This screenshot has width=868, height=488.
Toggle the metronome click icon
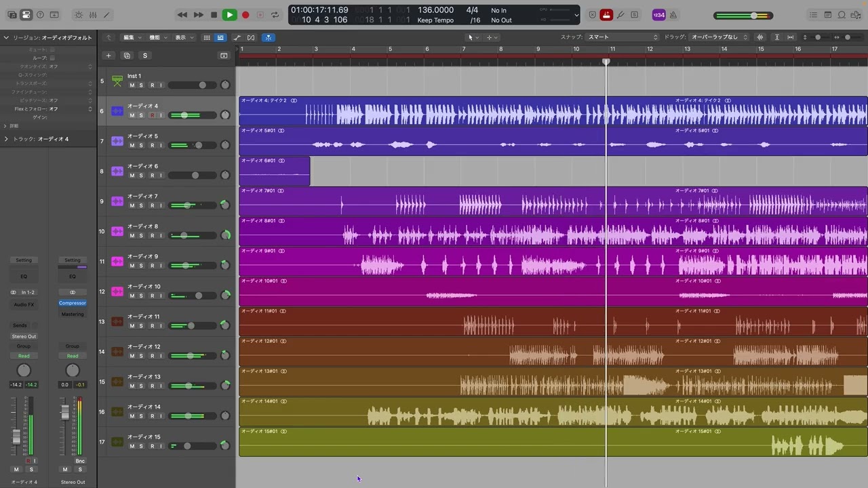[673, 15]
